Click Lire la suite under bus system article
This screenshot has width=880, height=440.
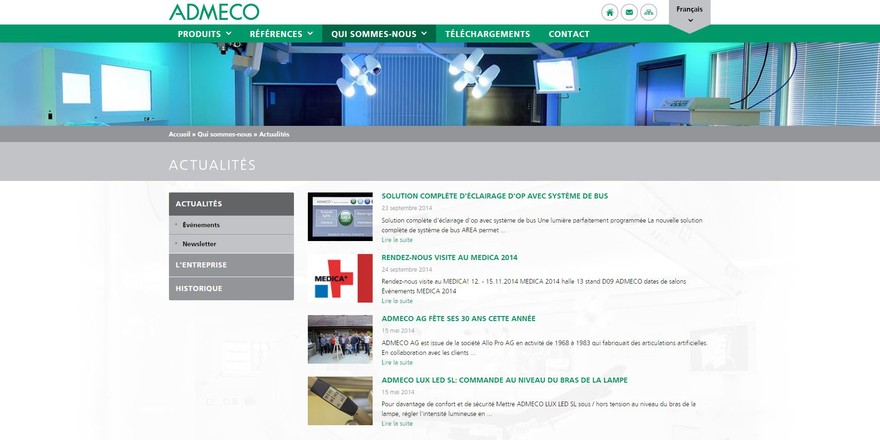click(x=397, y=240)
